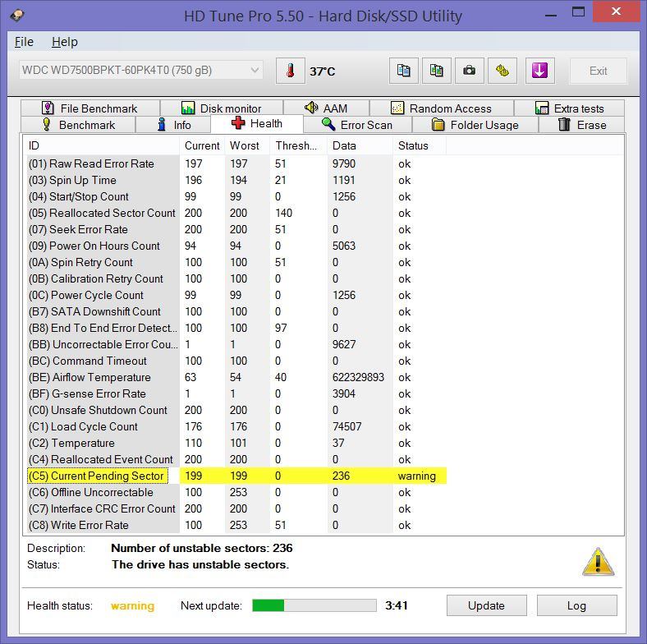Click the camera save screenshot icon
This screenshot has width=647, height=644.
[469, 71]
